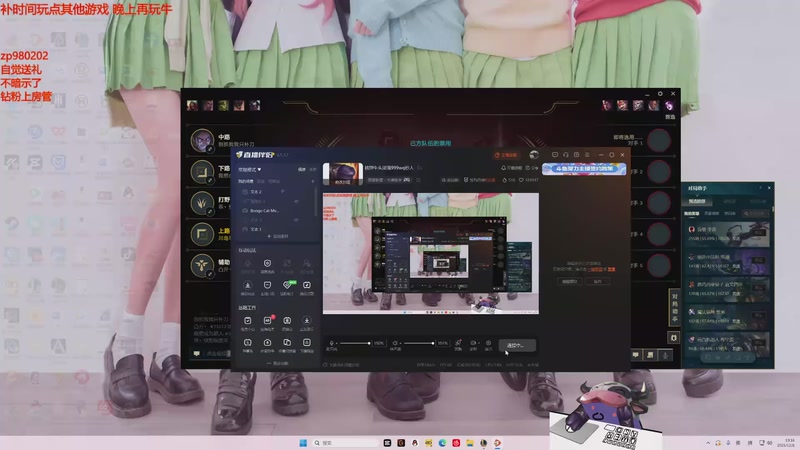Click the search field in the 对局助手 panel
800x450 pixels.
click(x=757, y=213)
